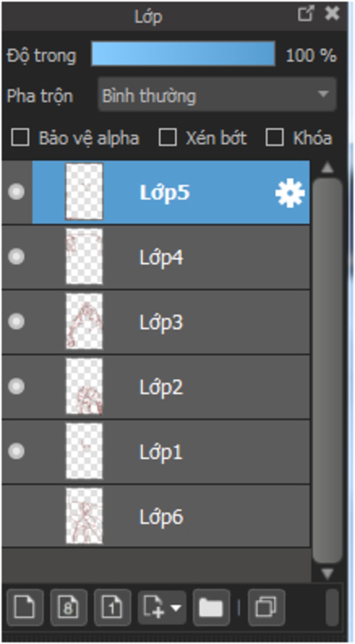The width and height of the screenshot is (355, 644).
Task: Open the add special layer dropdown
Action: pyautogui.click(x=162, y=607)
